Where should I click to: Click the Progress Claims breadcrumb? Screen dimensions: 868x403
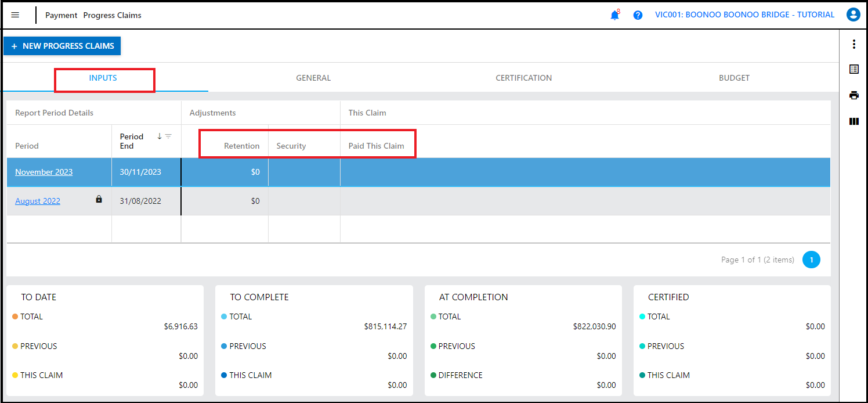112,15
